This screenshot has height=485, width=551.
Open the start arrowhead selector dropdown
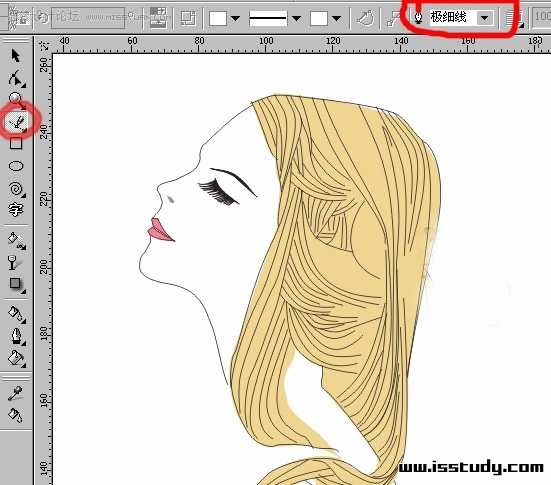click(235, 18)
